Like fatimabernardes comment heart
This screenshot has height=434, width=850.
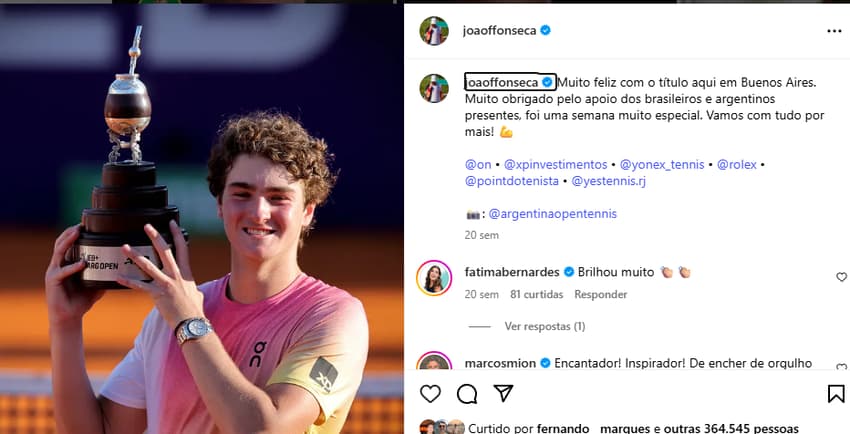point(841,277)
